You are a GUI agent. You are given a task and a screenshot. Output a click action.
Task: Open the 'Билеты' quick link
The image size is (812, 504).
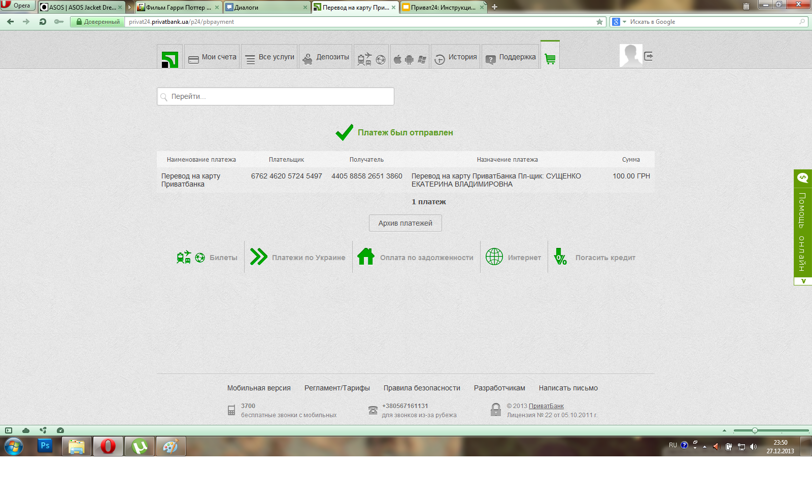click(x=207, y=258)
